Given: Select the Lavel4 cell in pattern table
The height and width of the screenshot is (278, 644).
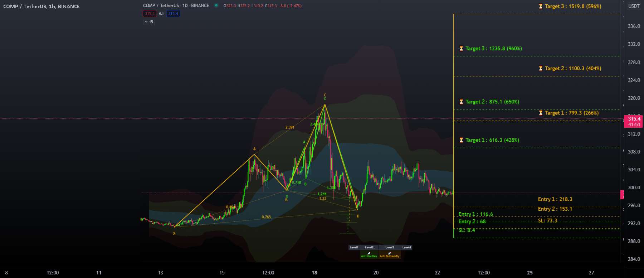Looking at the screenshot, I should point(407,247).
